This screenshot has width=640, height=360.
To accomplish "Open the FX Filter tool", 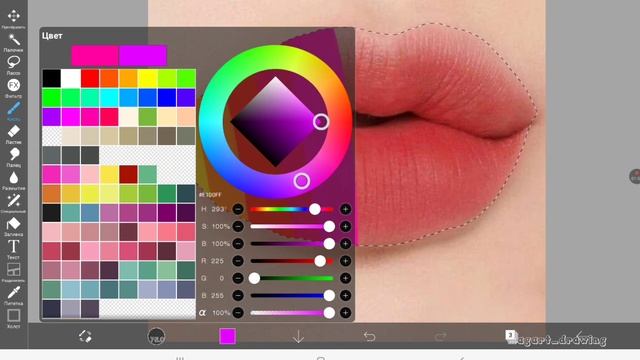I will (x=13, y=85).
